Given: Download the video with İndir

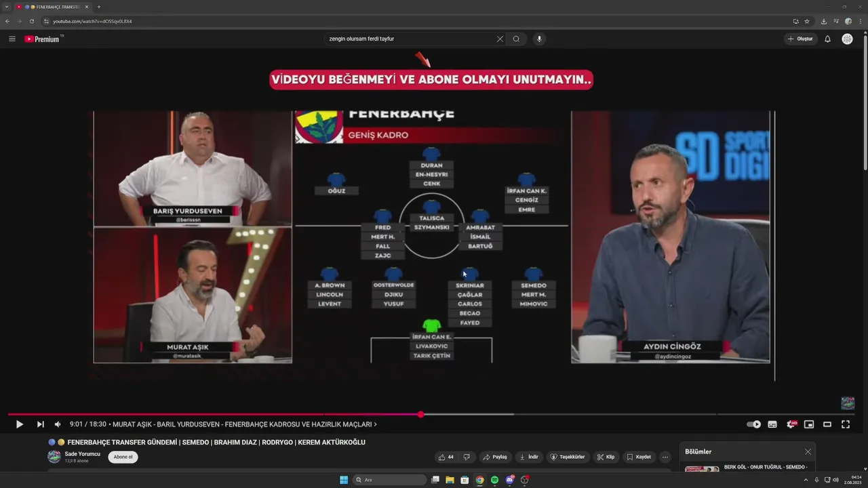Looking at the screenshot, I should click(528, 457).
